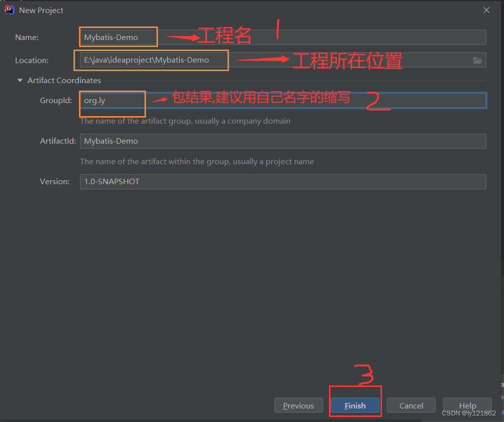Click the Finish button
This screenshot has width=504, height=422.
tap(355, 405)
